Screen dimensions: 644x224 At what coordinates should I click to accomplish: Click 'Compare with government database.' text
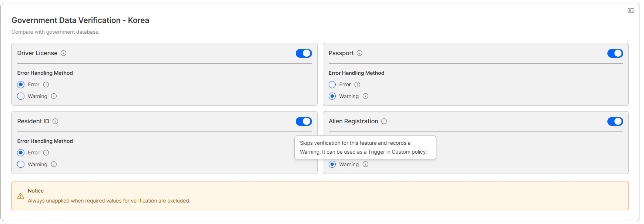56,32
